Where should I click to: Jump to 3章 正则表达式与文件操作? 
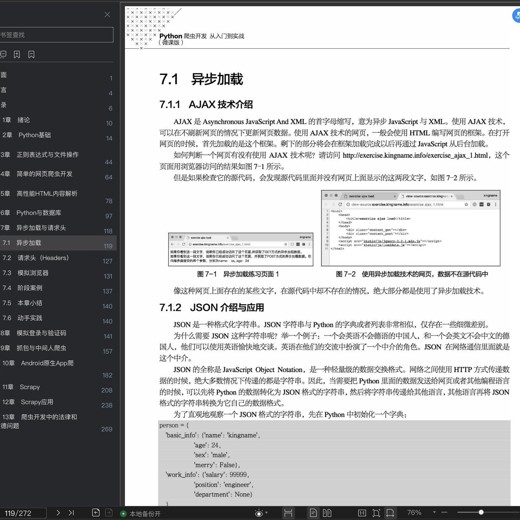[39, 154]
